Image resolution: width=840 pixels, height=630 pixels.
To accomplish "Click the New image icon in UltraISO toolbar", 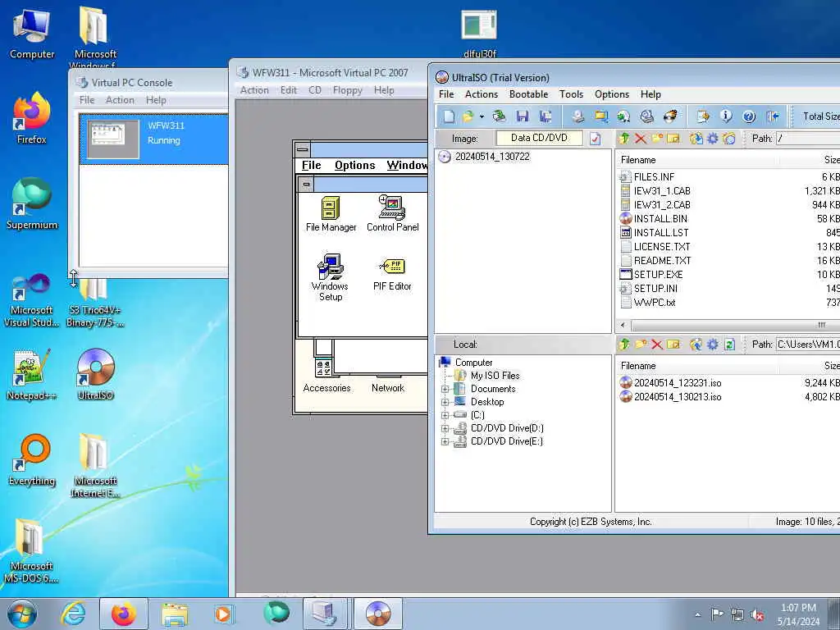I will point(449,116).
